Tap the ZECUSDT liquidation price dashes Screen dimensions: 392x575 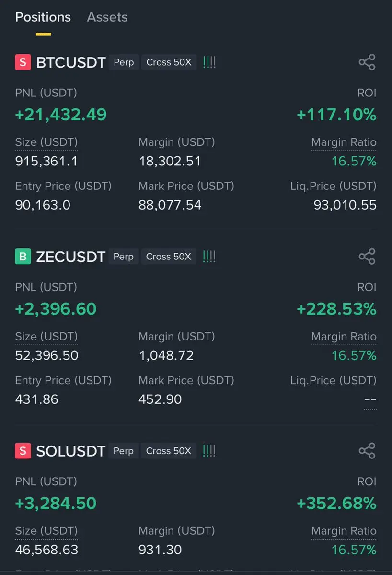click(370, 399)
